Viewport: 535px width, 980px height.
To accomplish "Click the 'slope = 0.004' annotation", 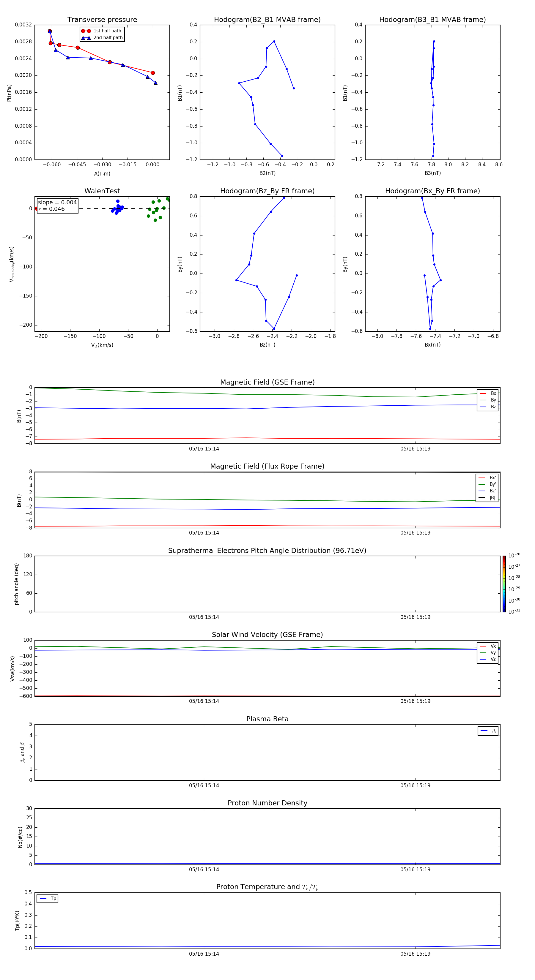I will (x=57, y=203).
